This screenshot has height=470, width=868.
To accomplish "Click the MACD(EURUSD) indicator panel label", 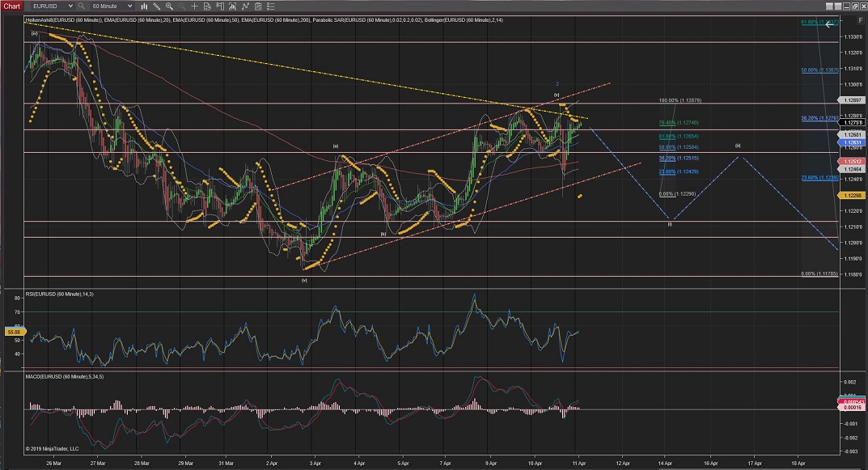I will coord(65,376).
